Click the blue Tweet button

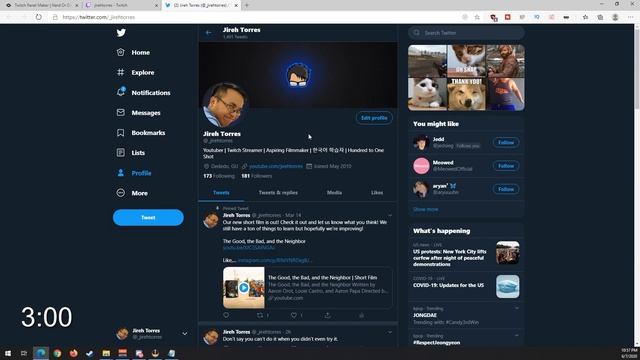click(148, 218)
